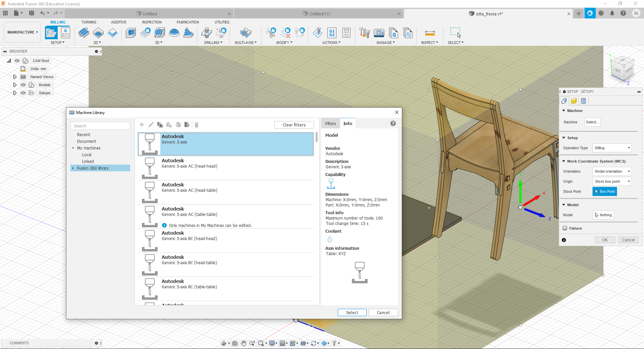
Task: Click Cancel button in Machine Library
Action: pyautogui.click(x=383, y=312)
